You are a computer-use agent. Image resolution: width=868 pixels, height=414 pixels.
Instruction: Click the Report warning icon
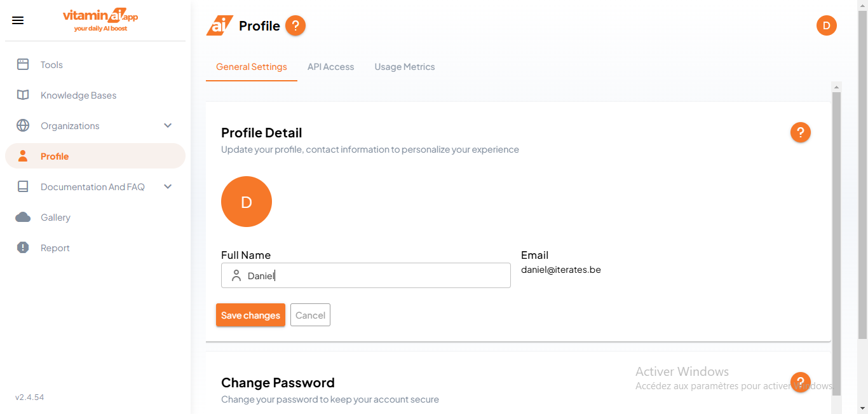point(23,247)
